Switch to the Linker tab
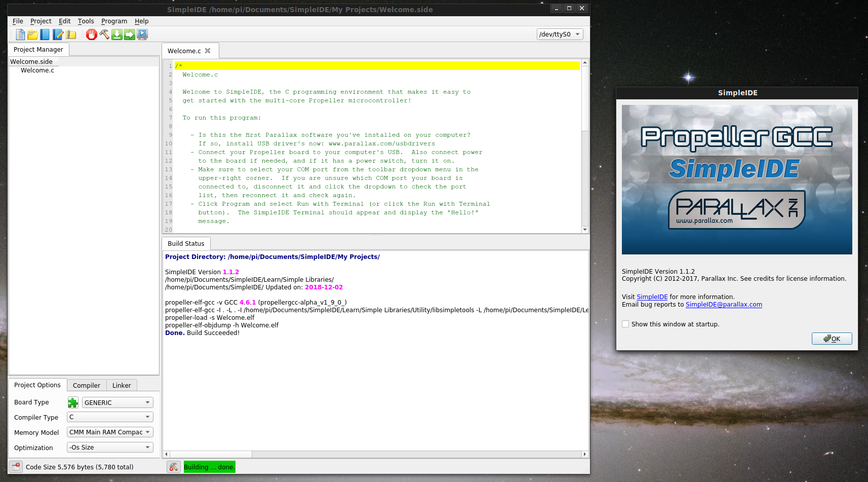This screenshot has height=482, width=868. click(x=122, y=386)
